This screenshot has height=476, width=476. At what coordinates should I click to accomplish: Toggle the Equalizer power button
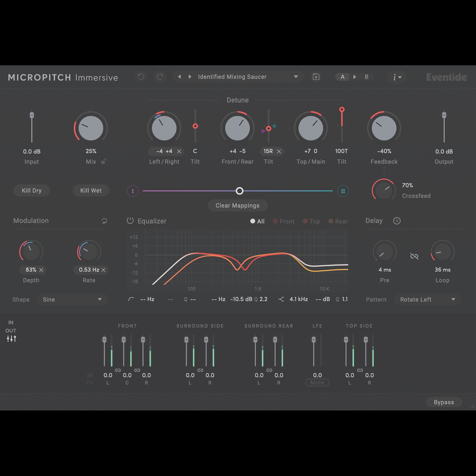point(130,221)
